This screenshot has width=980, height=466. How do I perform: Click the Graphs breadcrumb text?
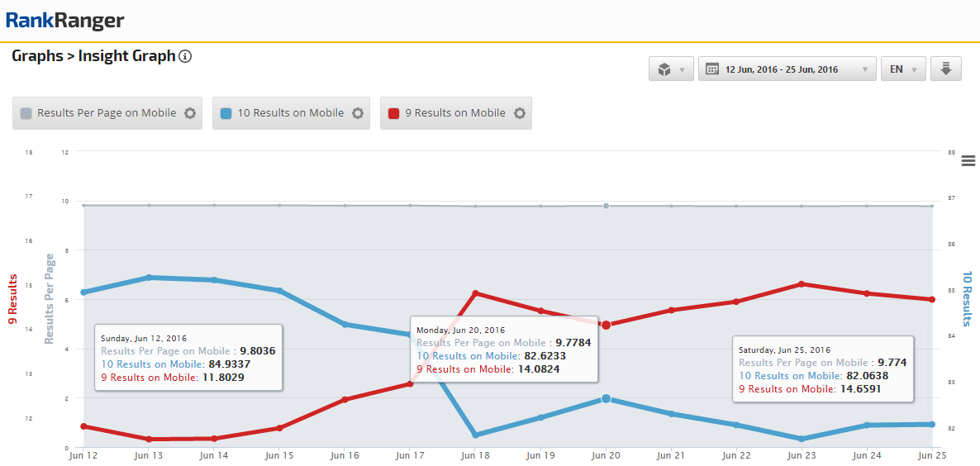[37, 56]
